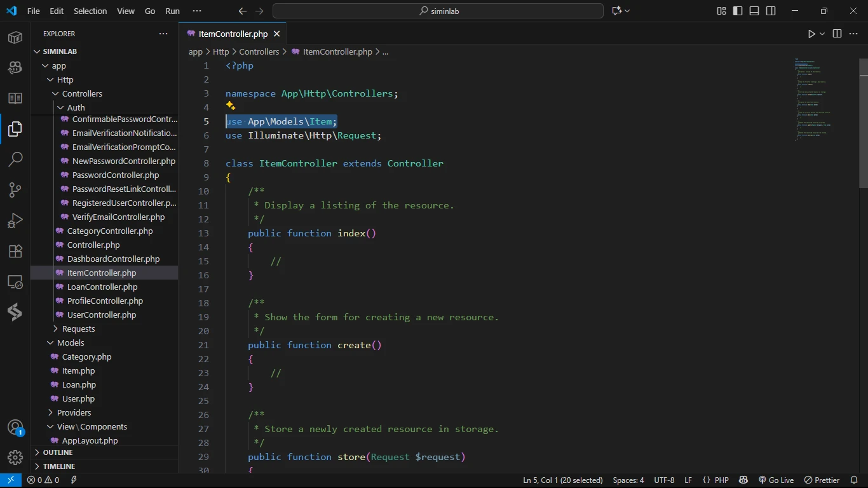Select the ItemController.php editor tab
Image resolution: width=868 pixels, height=488 pixels.
pos(233,34)
